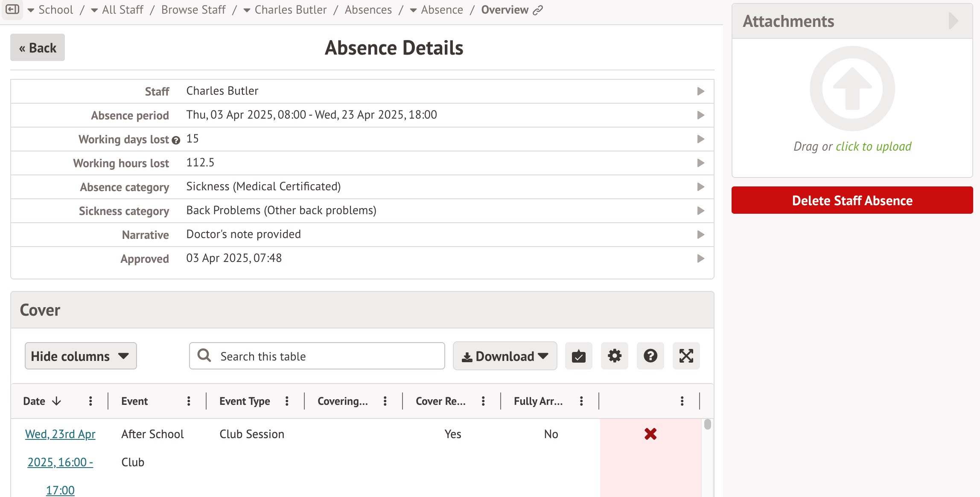The width and height of the screenshot is (980, 497).
Task: Go to Absences breadcrumb
Action: click(x=368, y=10)
